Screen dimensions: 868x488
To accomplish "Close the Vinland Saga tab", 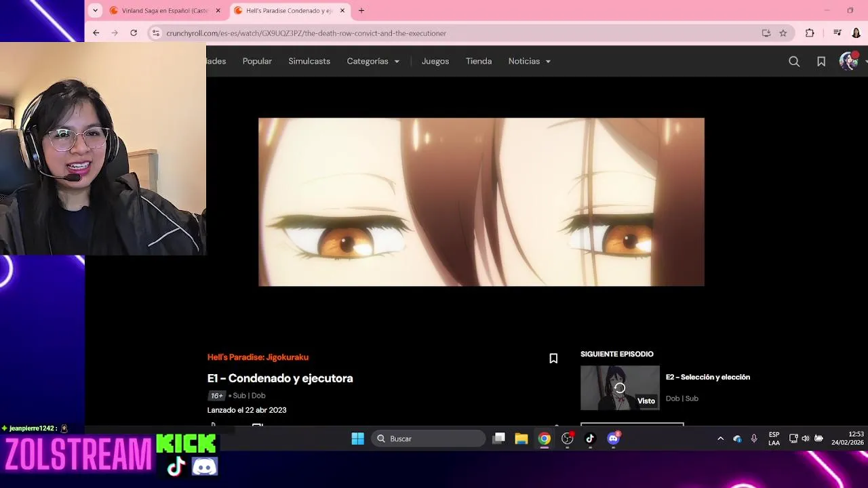I will [x=218, y=11].
